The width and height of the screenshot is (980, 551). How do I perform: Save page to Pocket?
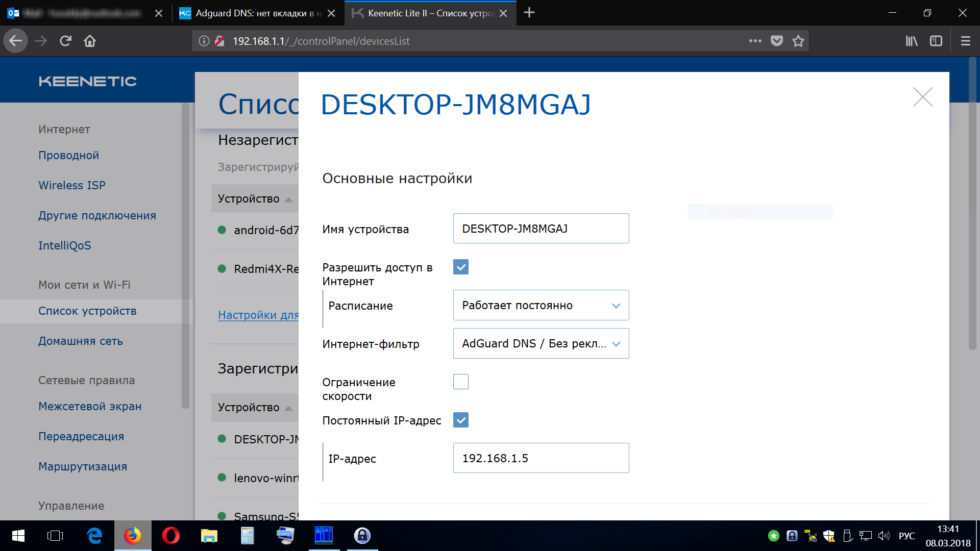coord(776,41)
